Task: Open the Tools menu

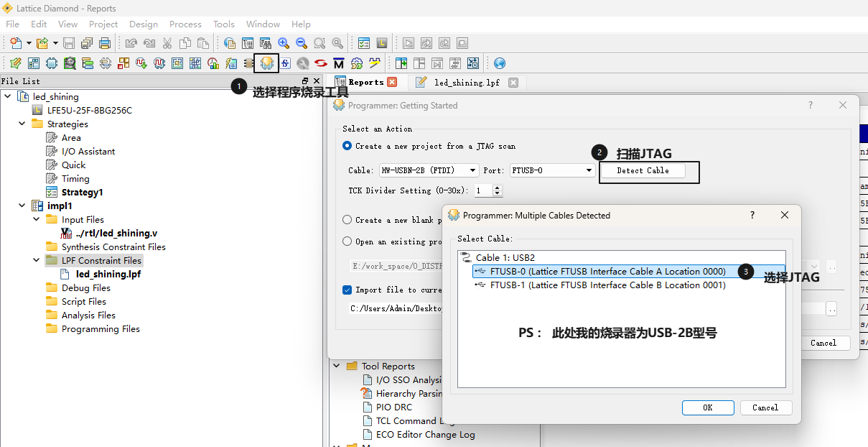Action: click(x=224, y=24)
